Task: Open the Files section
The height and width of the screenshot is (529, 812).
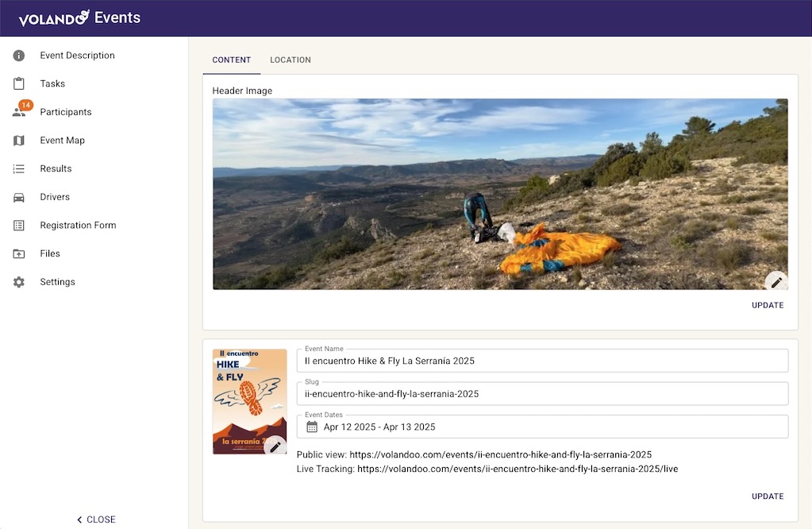Action: [49, 253]
